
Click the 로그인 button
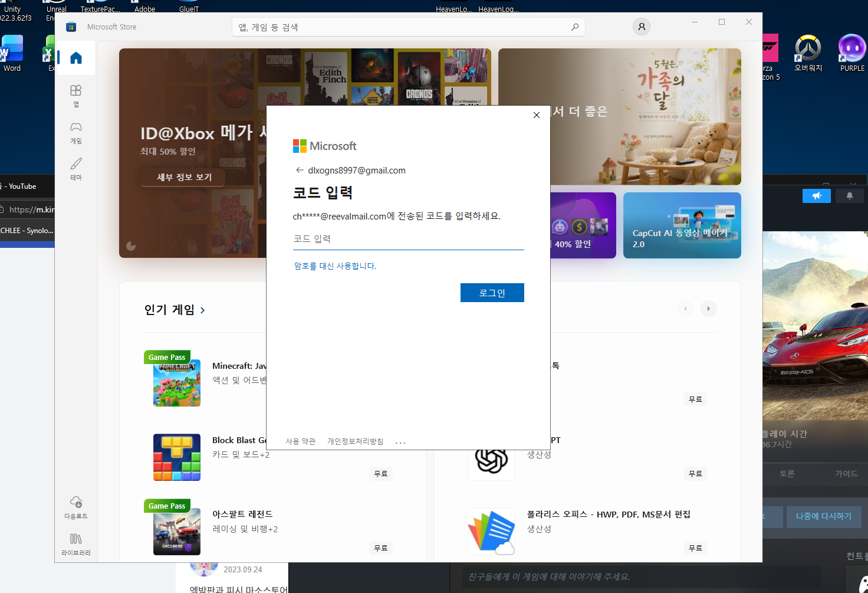coord(492,293)
